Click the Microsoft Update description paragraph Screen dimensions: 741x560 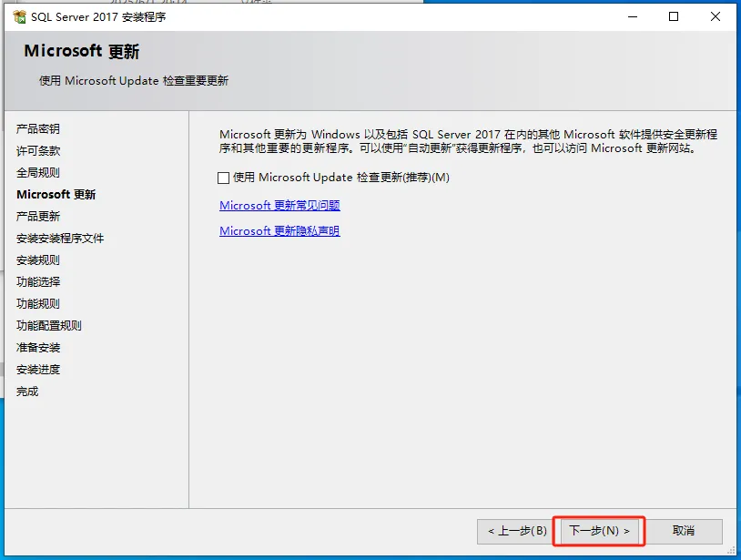click(x=468, y=141)
